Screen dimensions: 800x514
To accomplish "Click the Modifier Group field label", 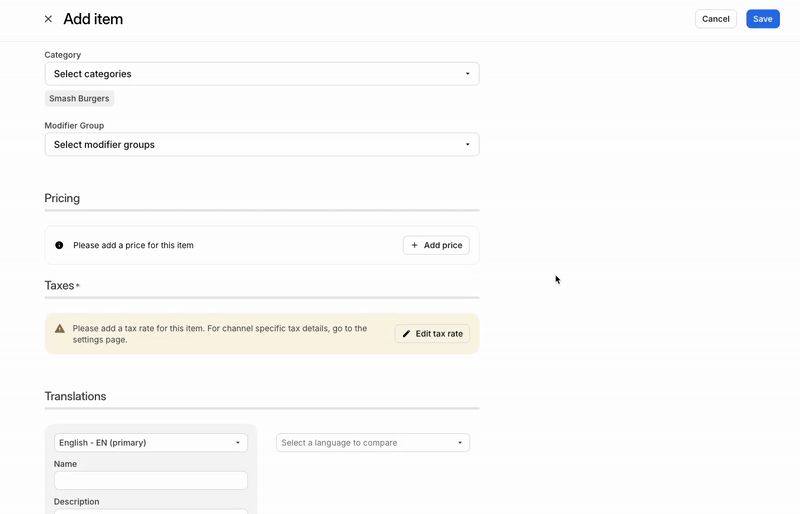I will coord(74,126).
